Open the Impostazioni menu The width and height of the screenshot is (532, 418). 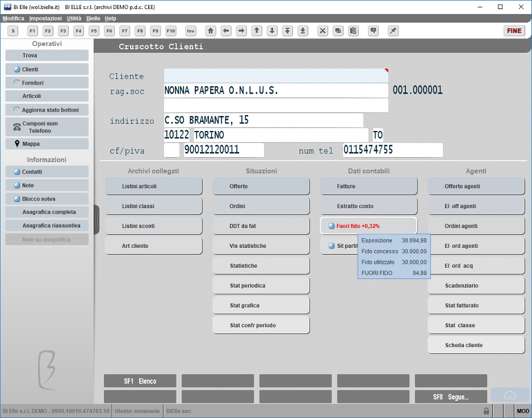tap(45, 18)
